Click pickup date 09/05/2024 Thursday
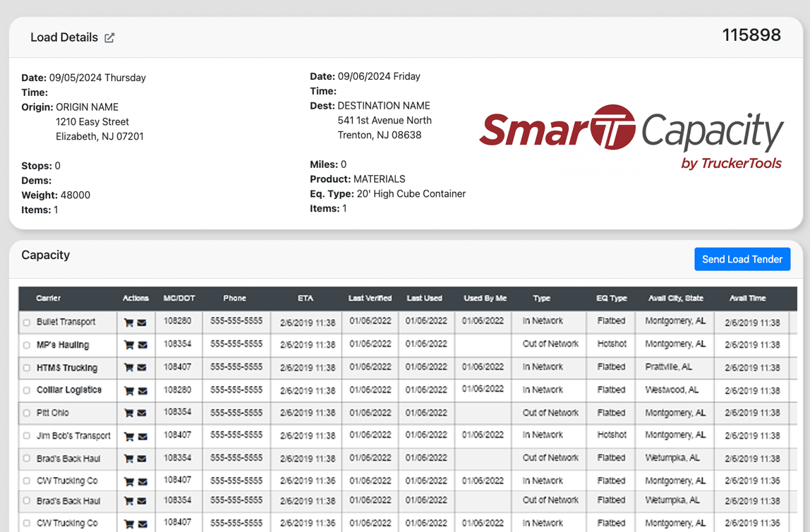Screen dimensions: 810x532 (x=97, y=78)
